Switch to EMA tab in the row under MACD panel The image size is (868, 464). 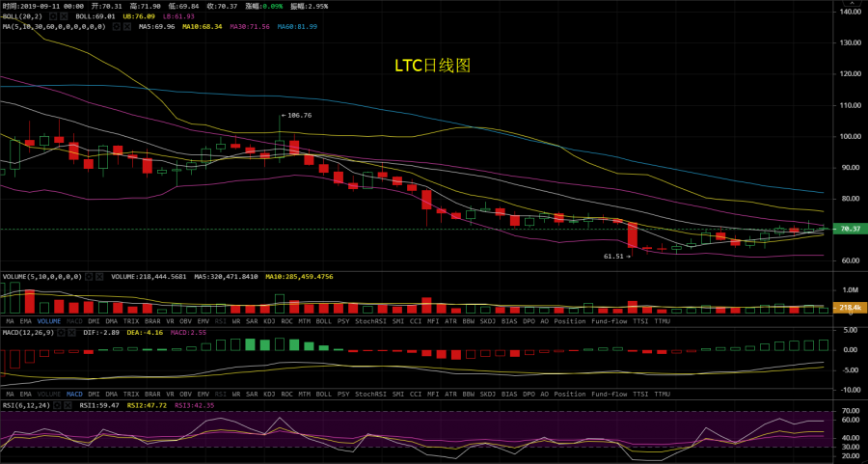click(28, 395)
